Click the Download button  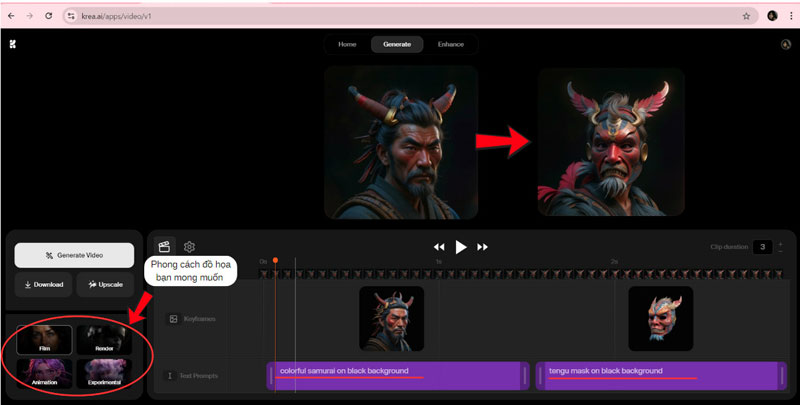point(41,285)
